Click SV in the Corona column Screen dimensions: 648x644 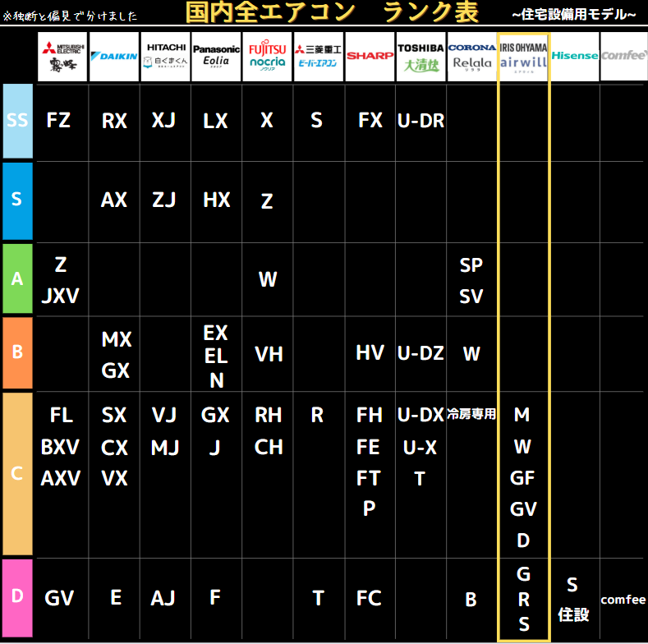tap(471, 297)
